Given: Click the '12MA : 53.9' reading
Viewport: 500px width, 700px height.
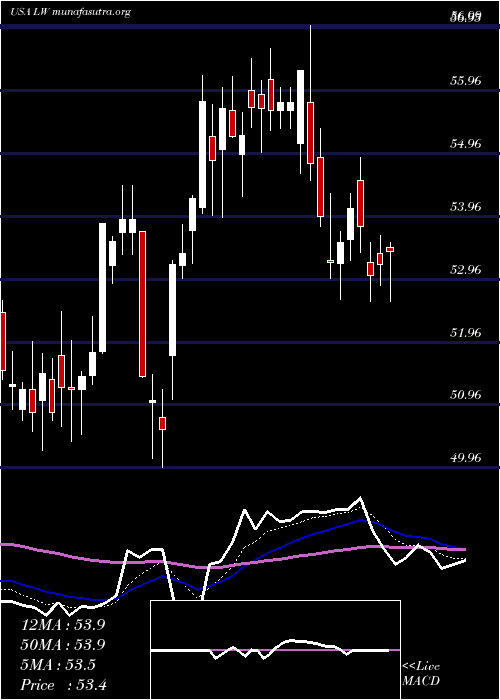Looking at the screenshot, I should tap(63, 625).
